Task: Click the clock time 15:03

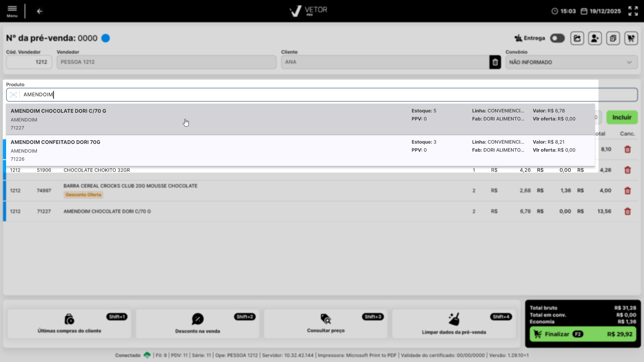Action: (563, 11)
